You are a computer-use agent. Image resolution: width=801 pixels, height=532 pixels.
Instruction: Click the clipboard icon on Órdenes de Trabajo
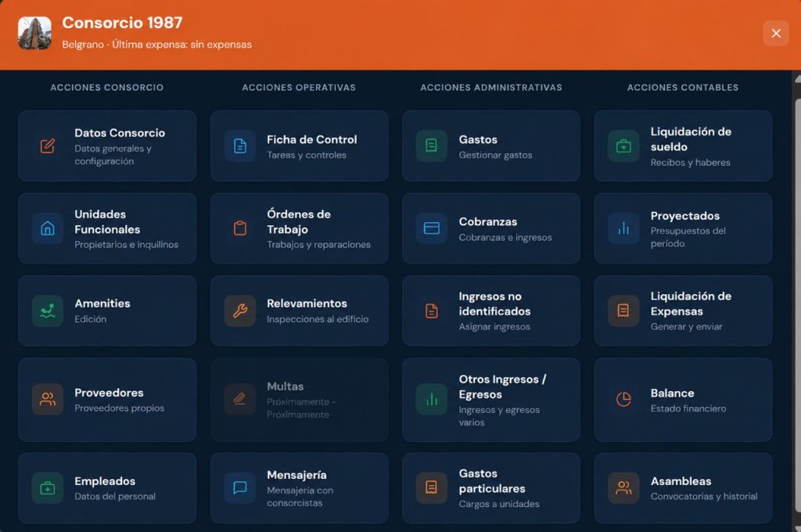pyautogui.click(x=239, y=228)
